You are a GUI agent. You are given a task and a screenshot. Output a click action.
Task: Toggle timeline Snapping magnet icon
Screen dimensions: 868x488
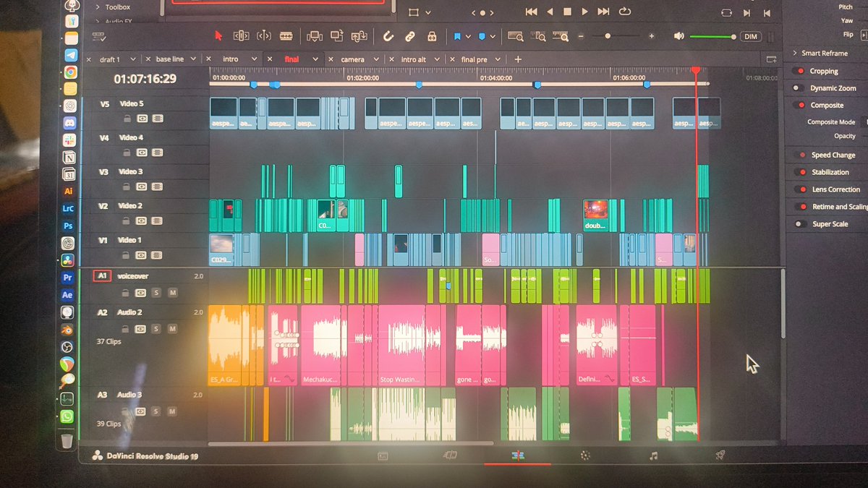(x=388, y=35)
